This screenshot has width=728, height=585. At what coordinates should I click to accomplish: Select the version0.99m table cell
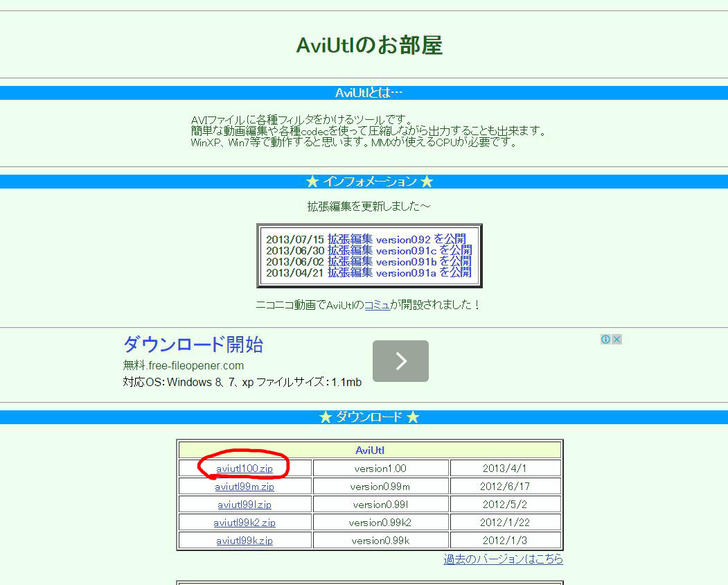(381, 487)
